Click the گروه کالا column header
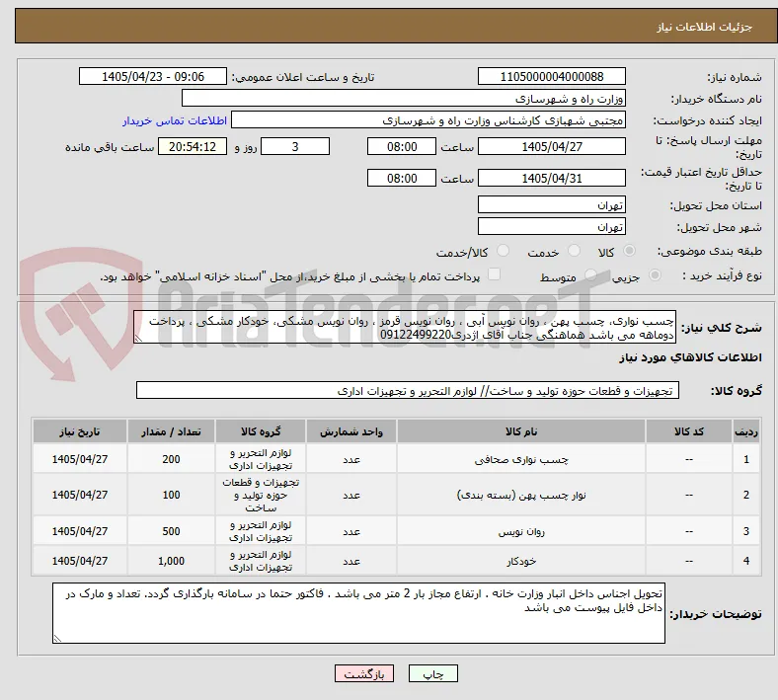778x700 pixels. pyautogui.click(x=261, y=431)
